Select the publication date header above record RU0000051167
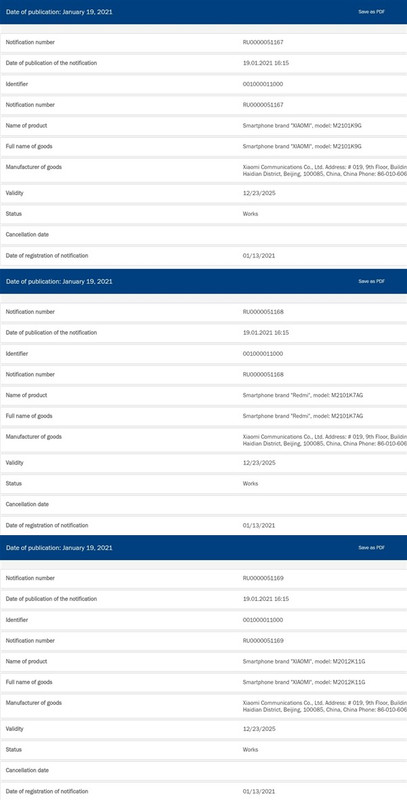Viewport: 407px width, 800px height. click(x=59, y=12)
